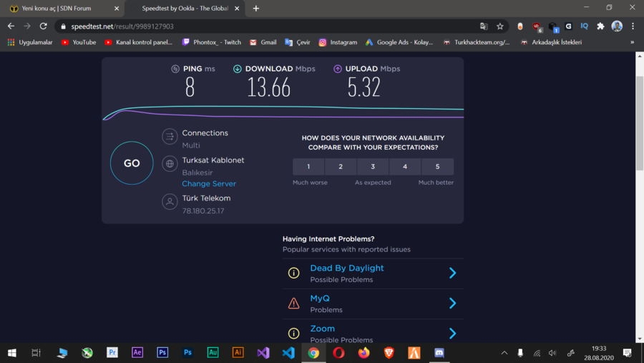Open Discord from taskbar
The width and height of the screenshot is (644, 363).
[x=439, y=353]
